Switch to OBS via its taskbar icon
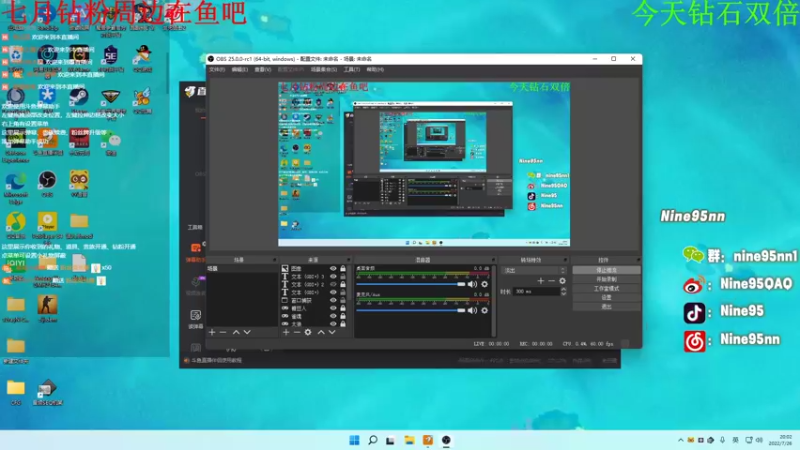This screenshot has width=800, height=450. click(446, 440)
